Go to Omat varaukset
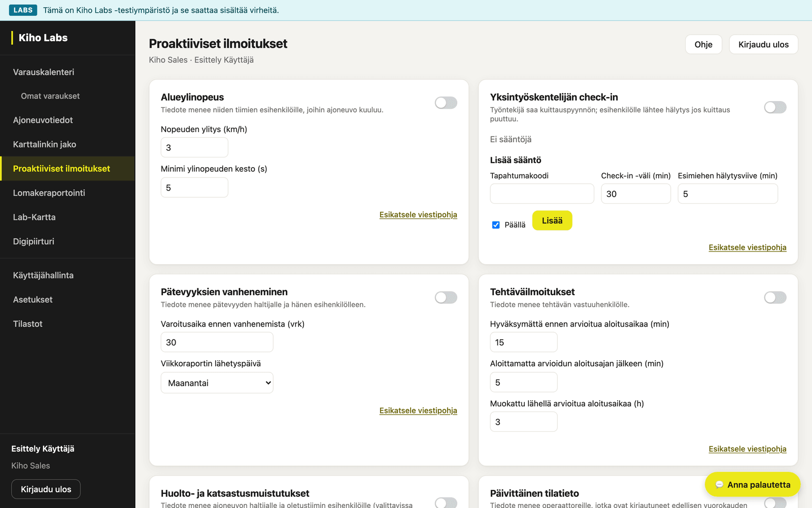 67,96
